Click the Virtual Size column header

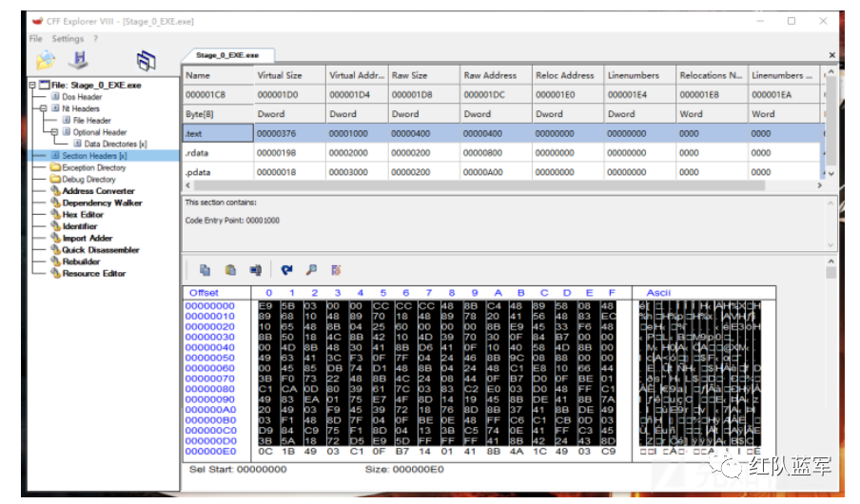coord(289,75)
